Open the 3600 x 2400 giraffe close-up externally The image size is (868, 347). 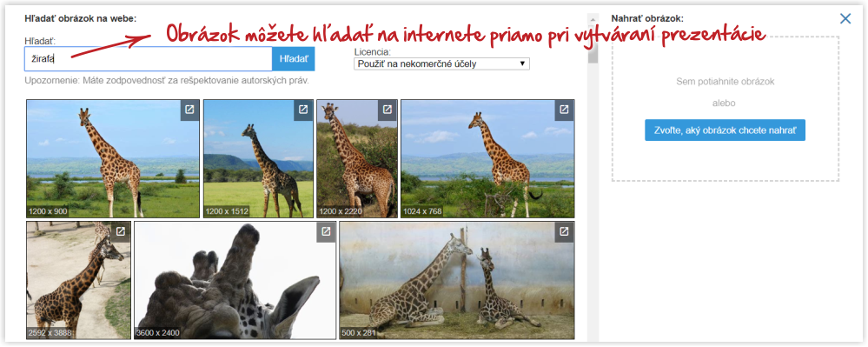(326, 231)
